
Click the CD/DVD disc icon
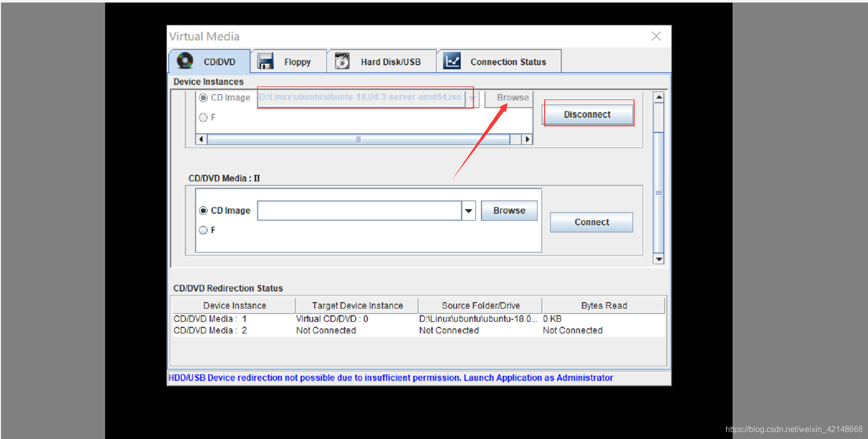pyautogui.click(x=185, y=61)
